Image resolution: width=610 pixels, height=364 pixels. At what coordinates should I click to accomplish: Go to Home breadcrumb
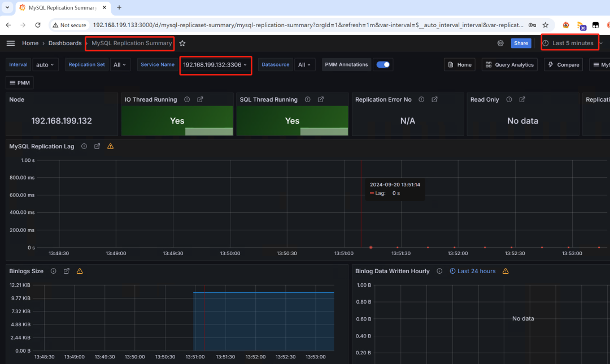pyautogui.click(x=30, y=43)
